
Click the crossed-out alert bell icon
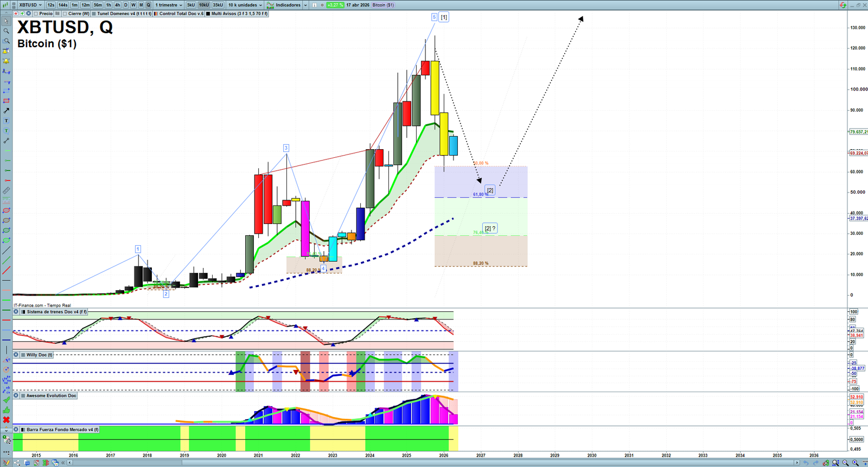point(7,51)
